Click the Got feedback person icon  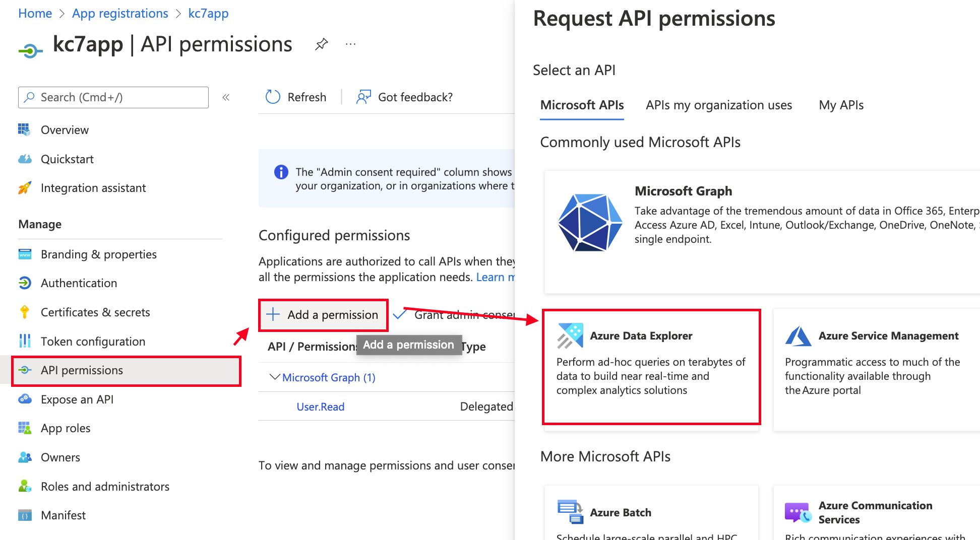click(x=363, y=97)
